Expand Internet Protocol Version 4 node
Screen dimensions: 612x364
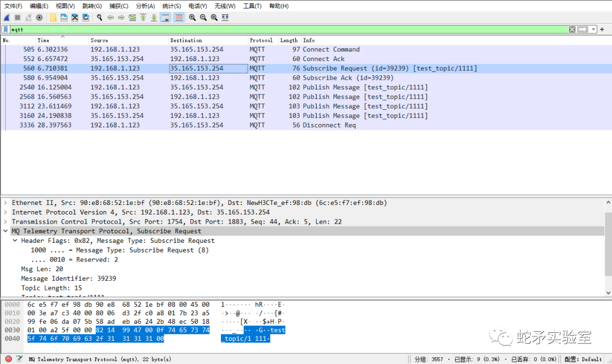6,212
